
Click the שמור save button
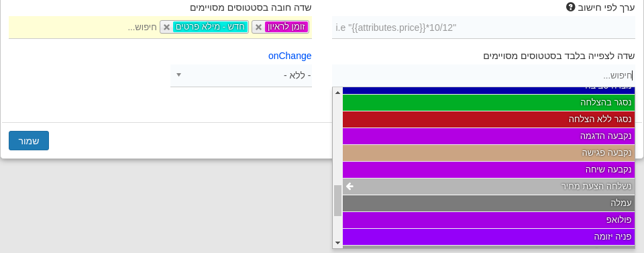pos(29,141)
